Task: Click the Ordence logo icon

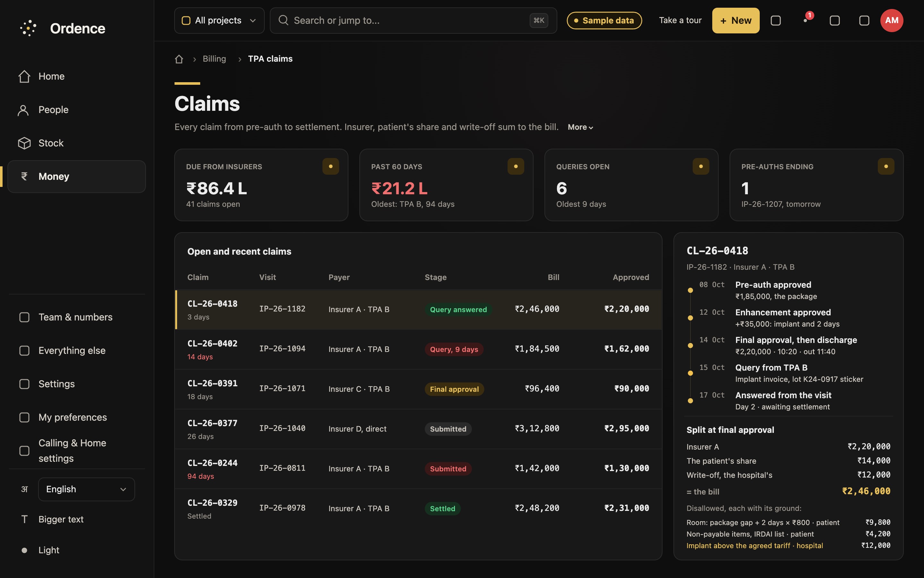Action: [28, 28]
